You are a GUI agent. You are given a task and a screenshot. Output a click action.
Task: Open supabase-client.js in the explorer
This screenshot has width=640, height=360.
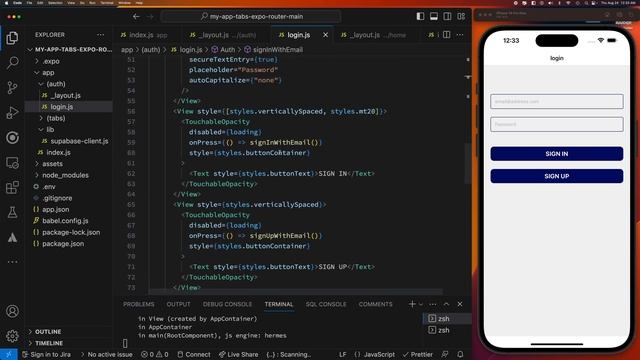click(x=70, y=141)
